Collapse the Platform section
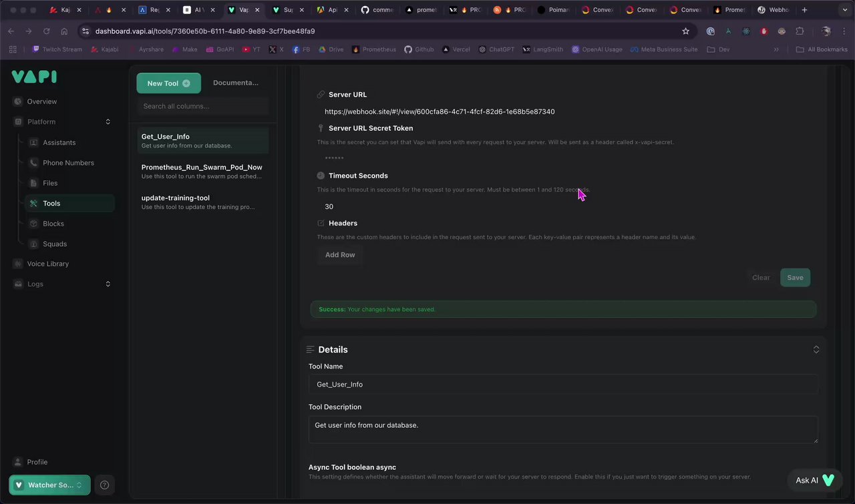The height and width of the screenshot is (504, 855). [x=108, y=121]
